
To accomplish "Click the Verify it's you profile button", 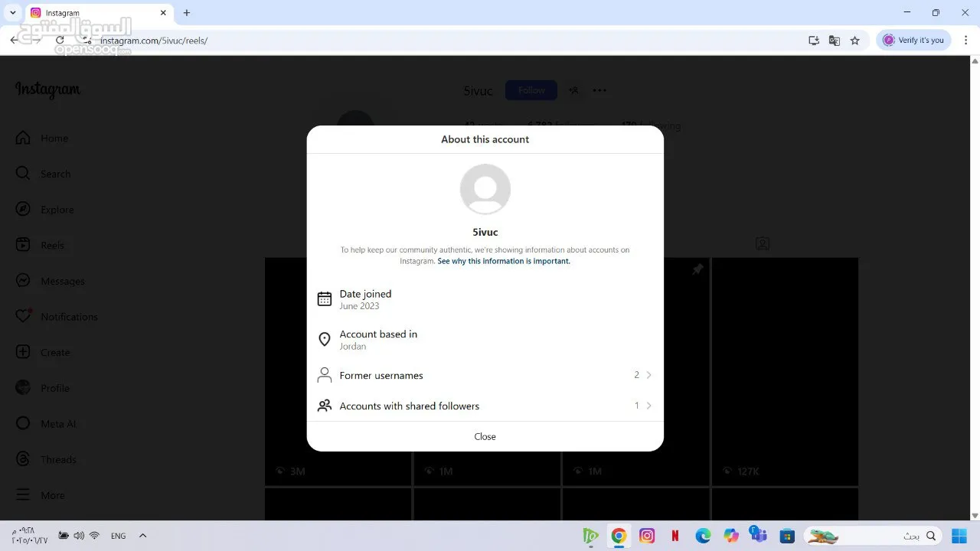I will 913,41.
